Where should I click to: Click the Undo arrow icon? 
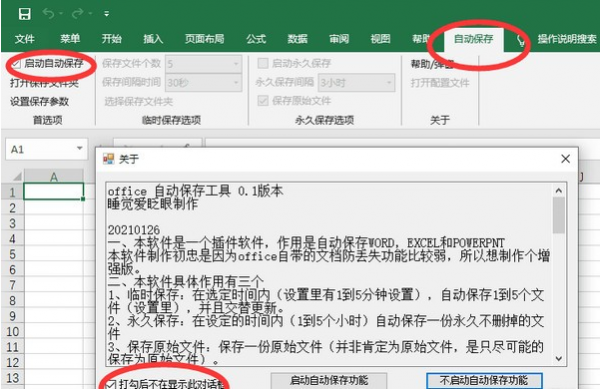[x=48, y=14]
